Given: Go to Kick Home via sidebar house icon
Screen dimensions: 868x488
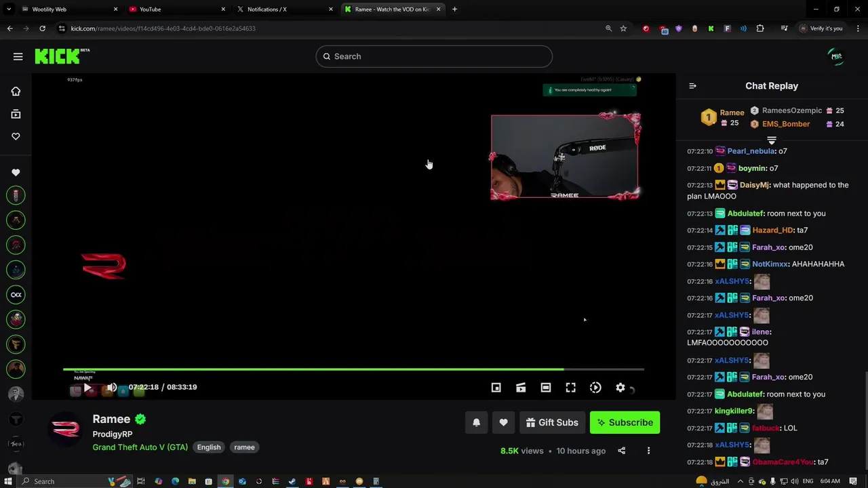Looking at the screenshot, I should [16, 91].
